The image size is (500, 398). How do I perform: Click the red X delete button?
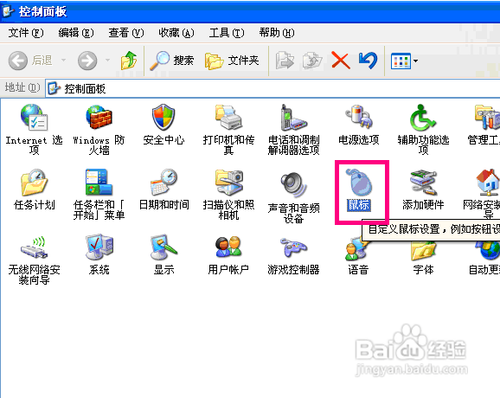click(341, 61)
